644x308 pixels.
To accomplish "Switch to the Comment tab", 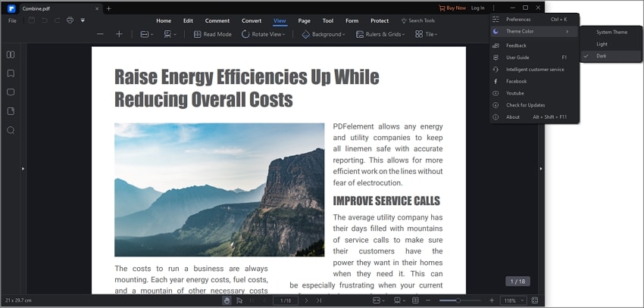I will (x=217, y=20).
